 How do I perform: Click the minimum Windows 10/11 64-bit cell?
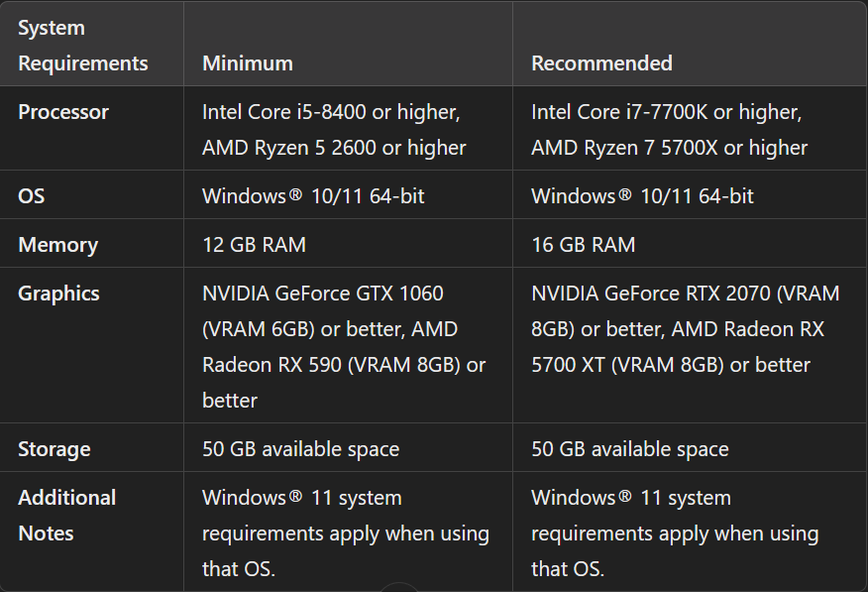pos(313,196)
